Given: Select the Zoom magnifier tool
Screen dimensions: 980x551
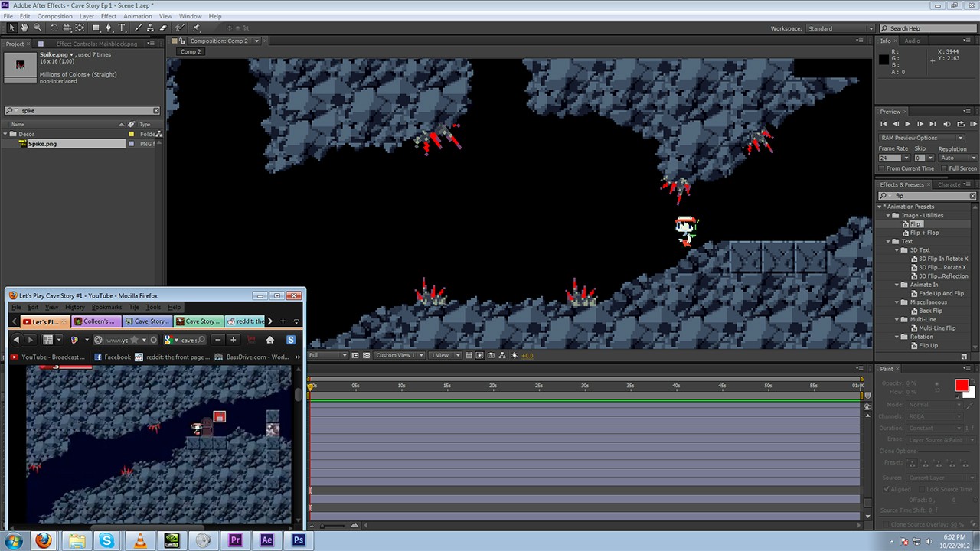Looking at the screenshot, I should (x=38, y=28).
